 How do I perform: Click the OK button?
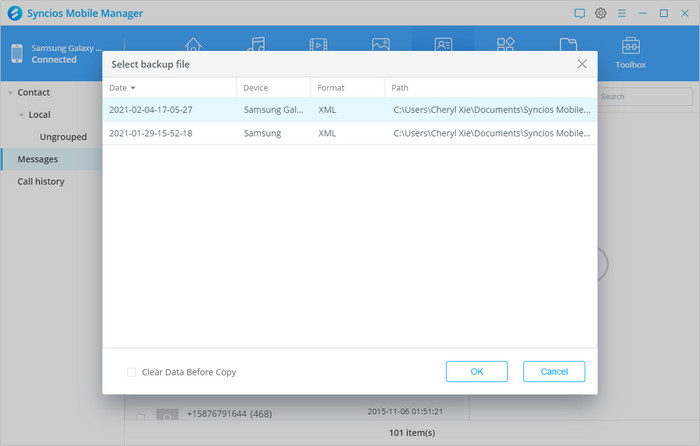[477, 371]
